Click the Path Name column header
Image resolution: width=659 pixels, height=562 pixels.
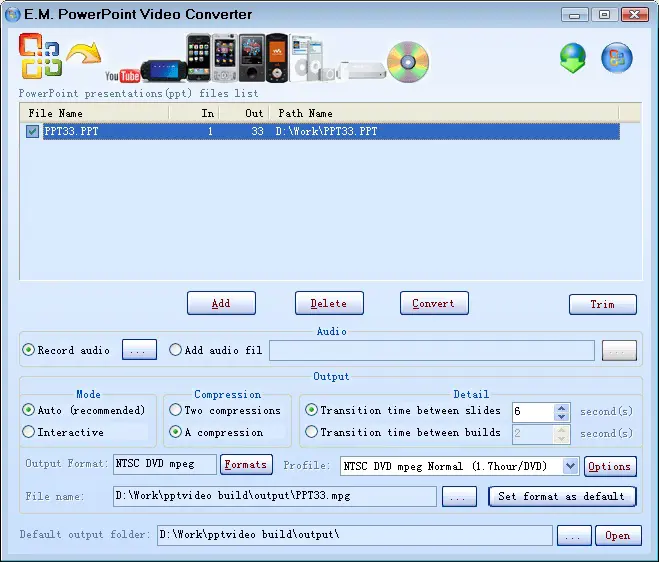[x=305, y=113]
